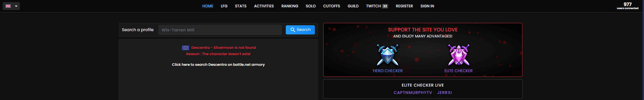Open the REGISTER page

click(404, 6)
